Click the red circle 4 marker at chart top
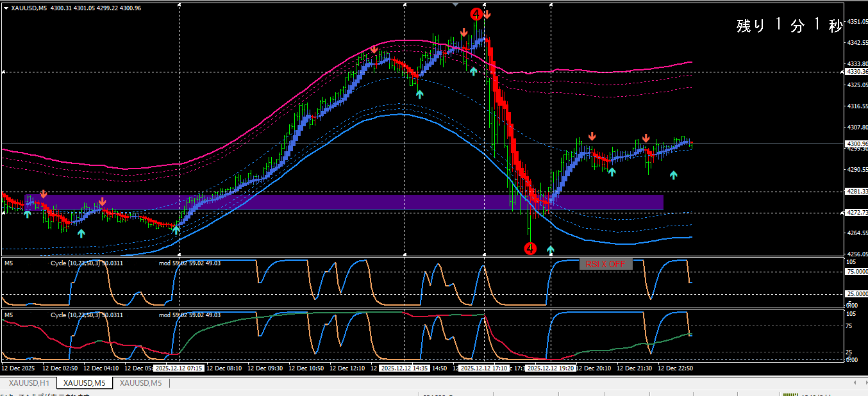Image resolution: width=868 pixels, height=396 pixels. [476, 14]
